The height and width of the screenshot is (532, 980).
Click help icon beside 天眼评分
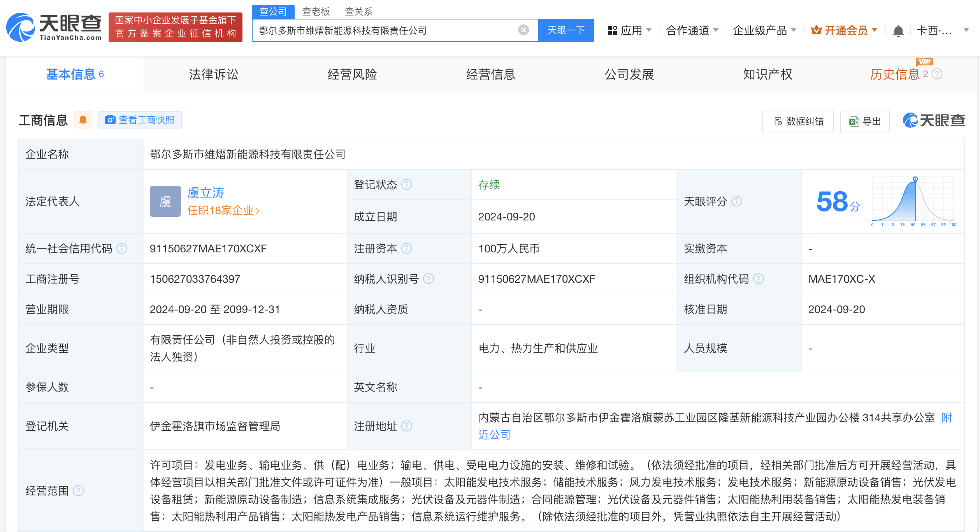coord(736,201)
